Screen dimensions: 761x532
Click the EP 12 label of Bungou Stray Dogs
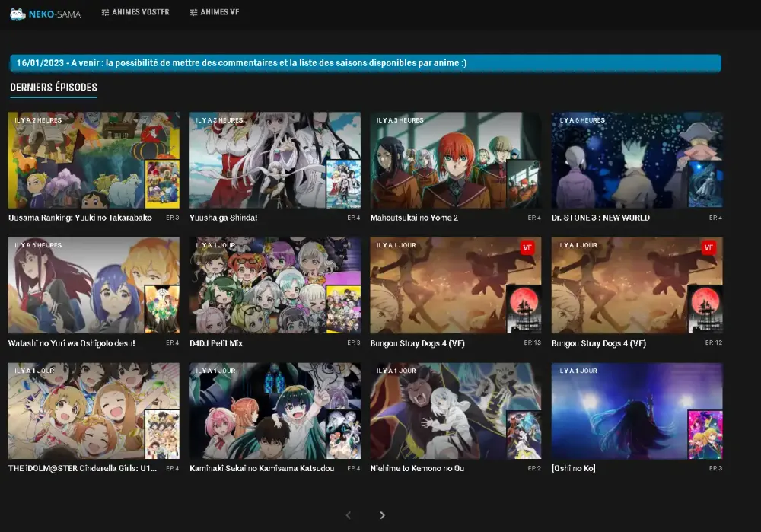pyautogui.click(x=714, y=342)
